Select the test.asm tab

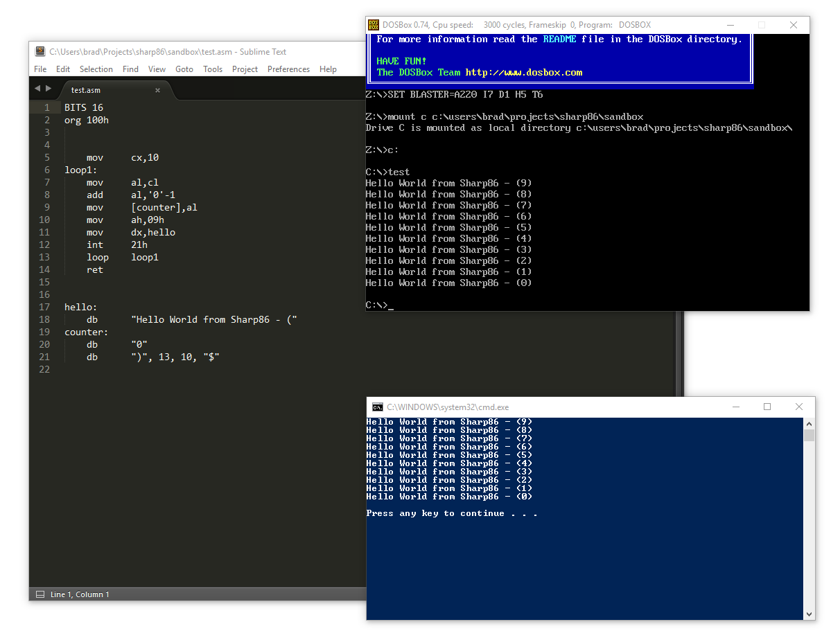coord(86,90)
